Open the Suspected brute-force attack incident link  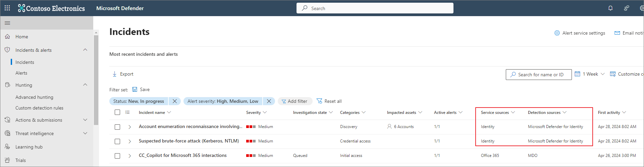[x=189, y=141]
